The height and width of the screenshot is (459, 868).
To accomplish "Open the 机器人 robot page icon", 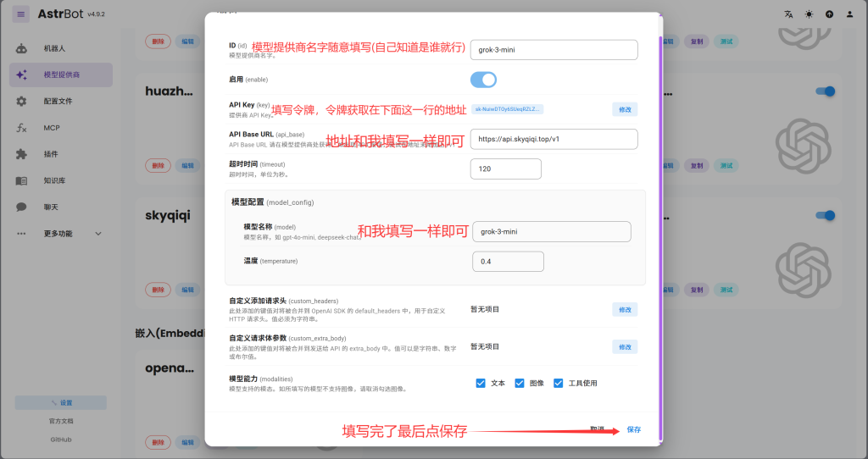I will 22,48.
